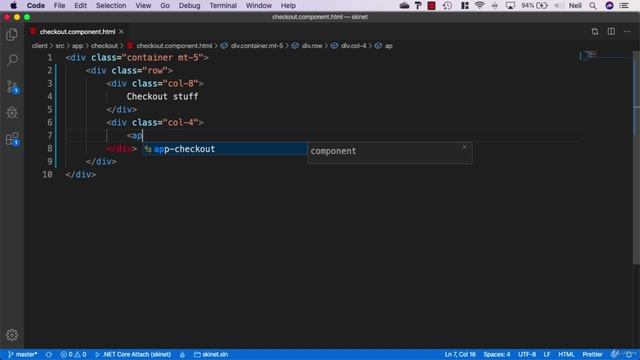Screen dimensions: 640x360
Task: Click the Open Changes compare icon
Action: pyautogui.click(x=595, y=31)
